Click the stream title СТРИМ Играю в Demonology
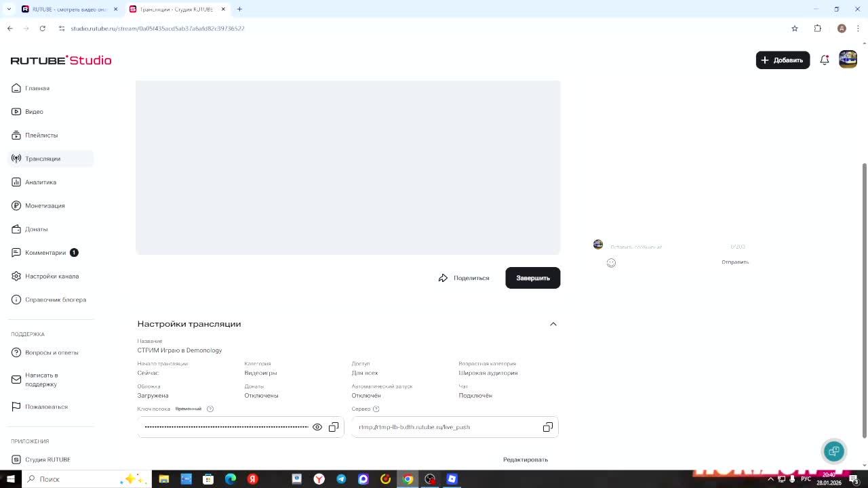 180,350
